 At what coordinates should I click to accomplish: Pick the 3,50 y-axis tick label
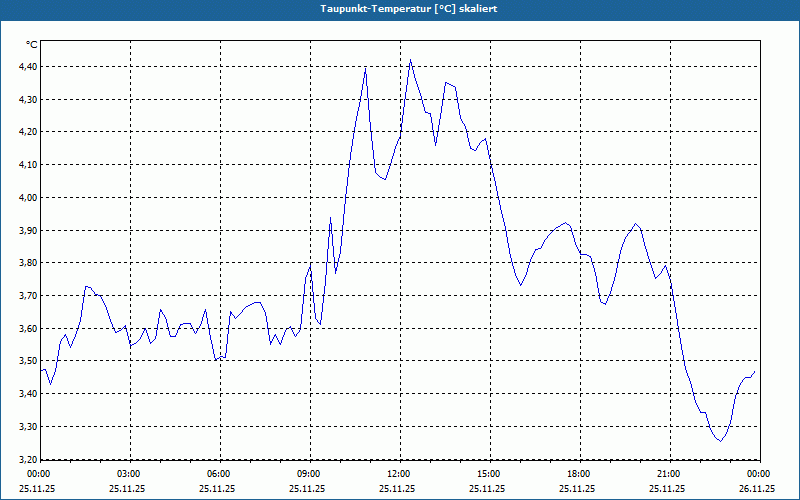tap(28, 361)
